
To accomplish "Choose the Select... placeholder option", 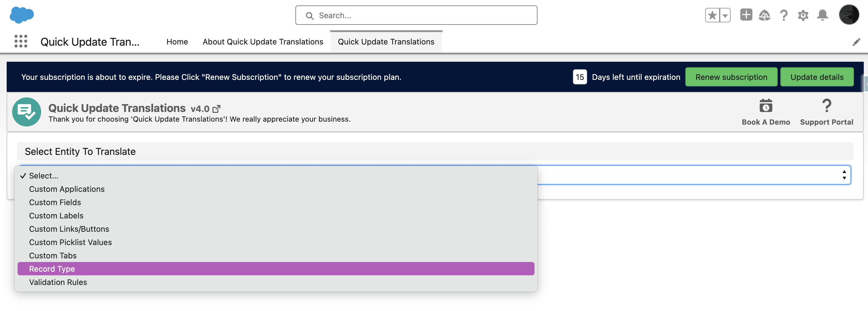I will point(276,176).
